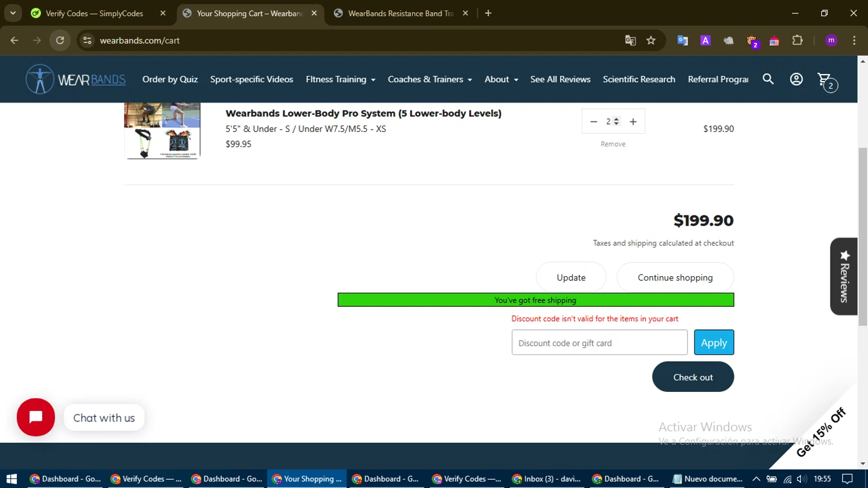Screen dimensions: 868x488
Task: Click the WearBands logo
Action: click(76, 79)
